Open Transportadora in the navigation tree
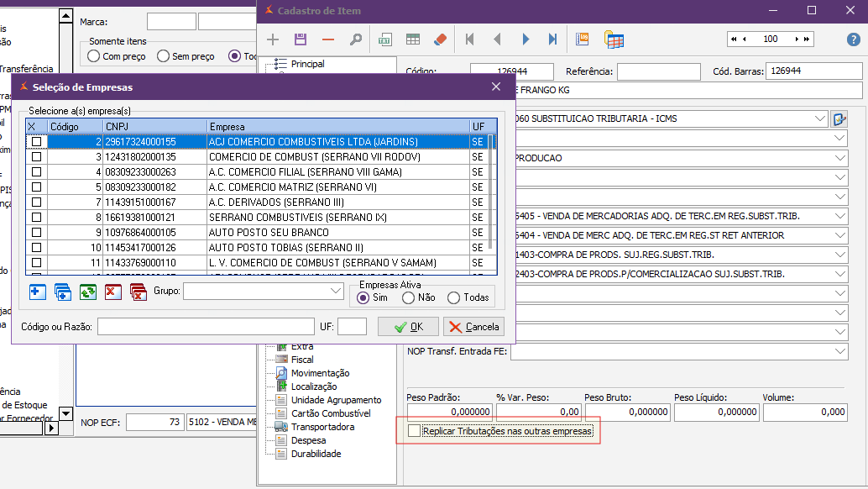Image resolution: width=868 pixels, height=489 pixels. click(322, 427)
